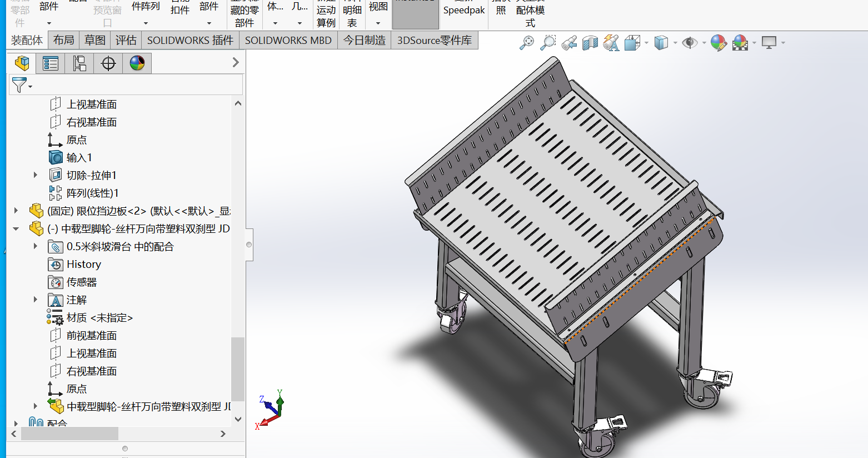Open the ConfigurationManager tab icon
This screenshot has width=868, height=458.
79,63
